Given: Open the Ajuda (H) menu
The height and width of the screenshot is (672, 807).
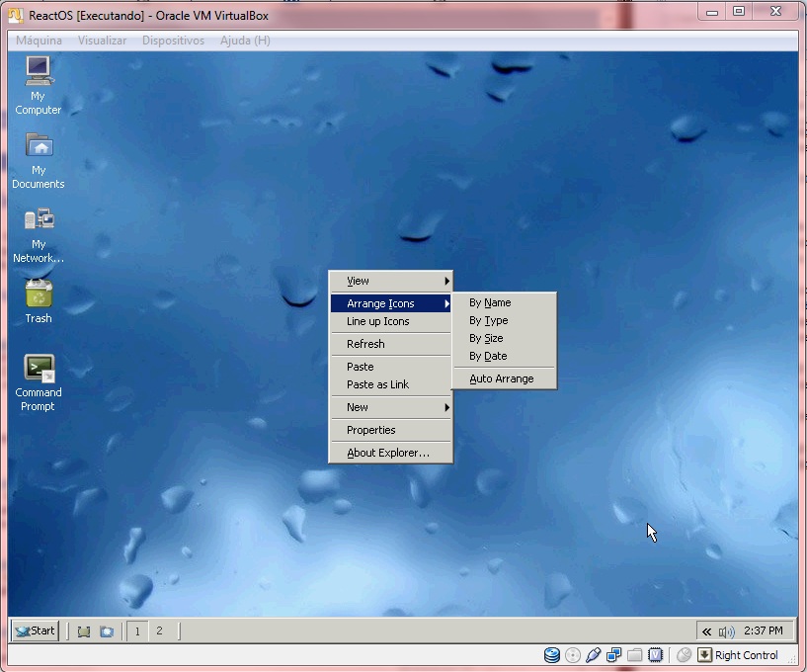Looking at the screenshot, I should point(245,41).
